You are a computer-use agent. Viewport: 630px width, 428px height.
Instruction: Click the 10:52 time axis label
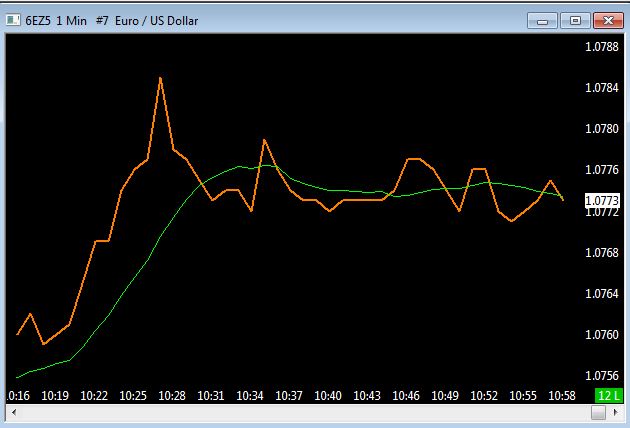tap(484, 396)
